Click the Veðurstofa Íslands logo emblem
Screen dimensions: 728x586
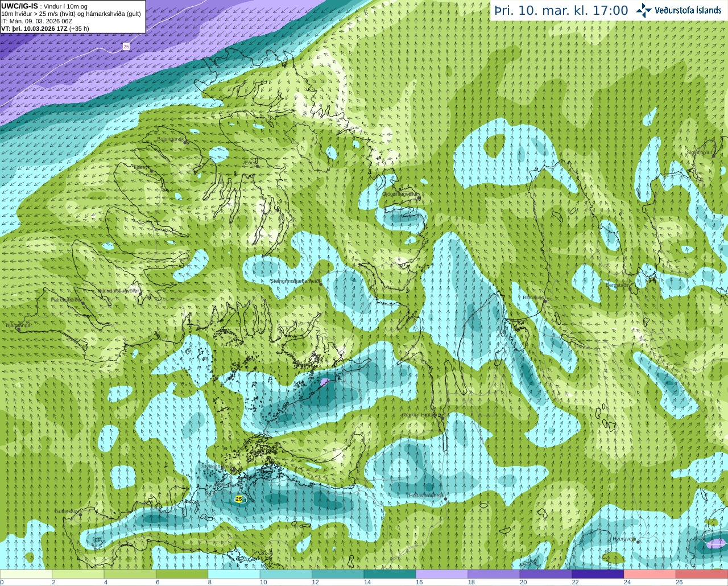click(x=644, y=10)
